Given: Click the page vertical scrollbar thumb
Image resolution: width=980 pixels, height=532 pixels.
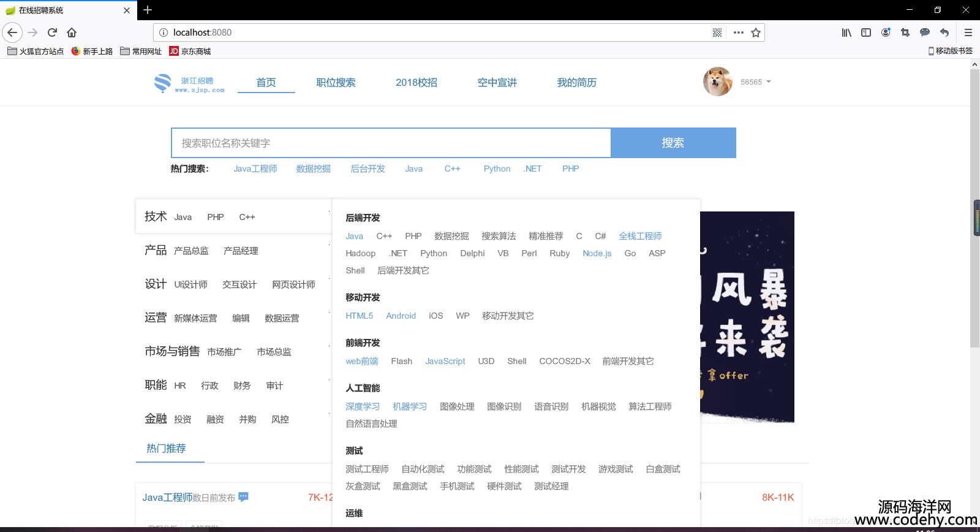Looking at the screenshot, I should tap(974, 208).
